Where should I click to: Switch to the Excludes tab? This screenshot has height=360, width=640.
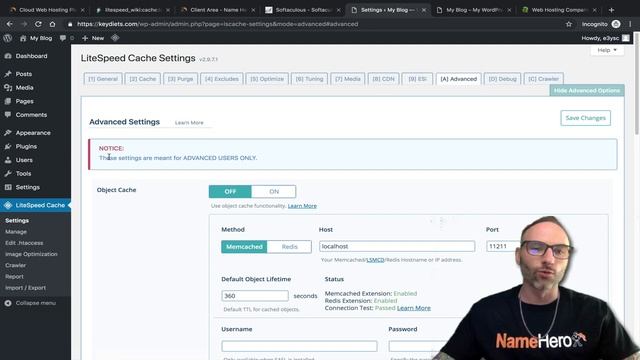tap(222, 79)
